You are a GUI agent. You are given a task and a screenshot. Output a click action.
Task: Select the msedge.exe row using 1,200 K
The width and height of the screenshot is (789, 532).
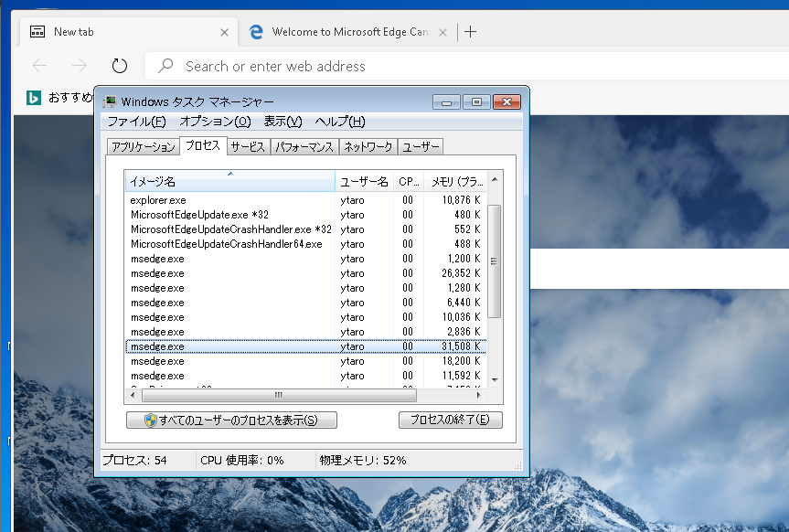pyautogui.click(x=305, y=258)
